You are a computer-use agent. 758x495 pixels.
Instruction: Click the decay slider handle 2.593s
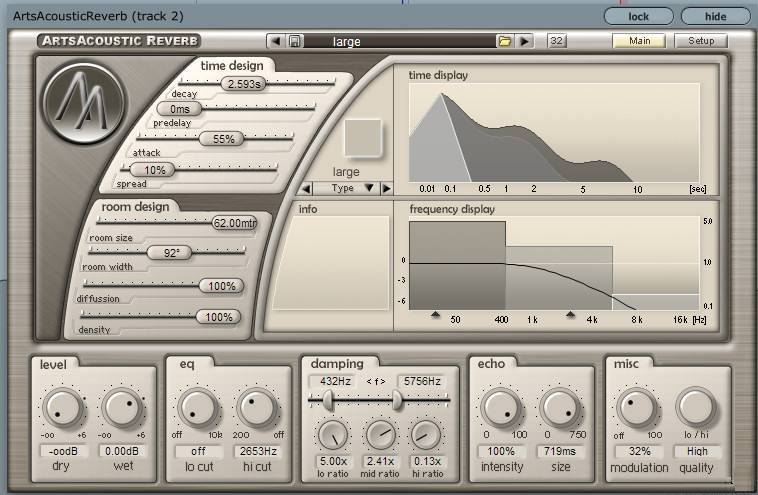[x=244, y=84]
